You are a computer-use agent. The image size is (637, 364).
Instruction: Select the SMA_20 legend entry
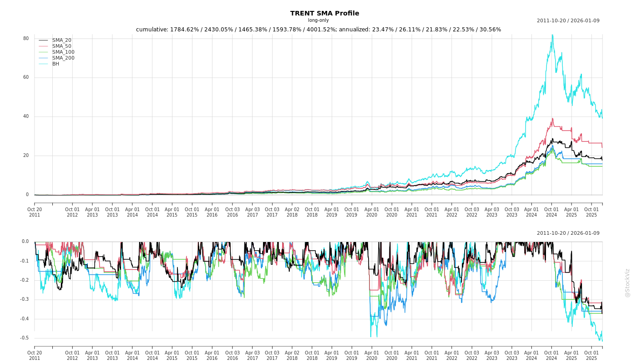pos(61,40)
